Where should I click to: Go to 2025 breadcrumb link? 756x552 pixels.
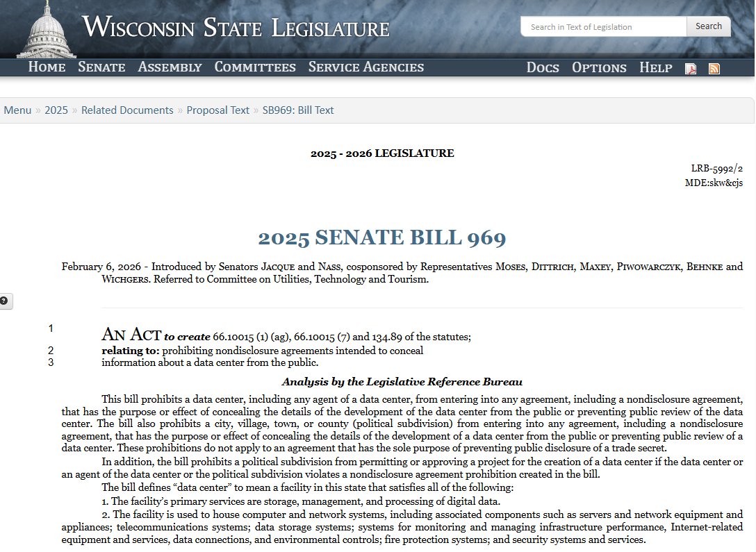pyautogui.click(x=56, y=110)
